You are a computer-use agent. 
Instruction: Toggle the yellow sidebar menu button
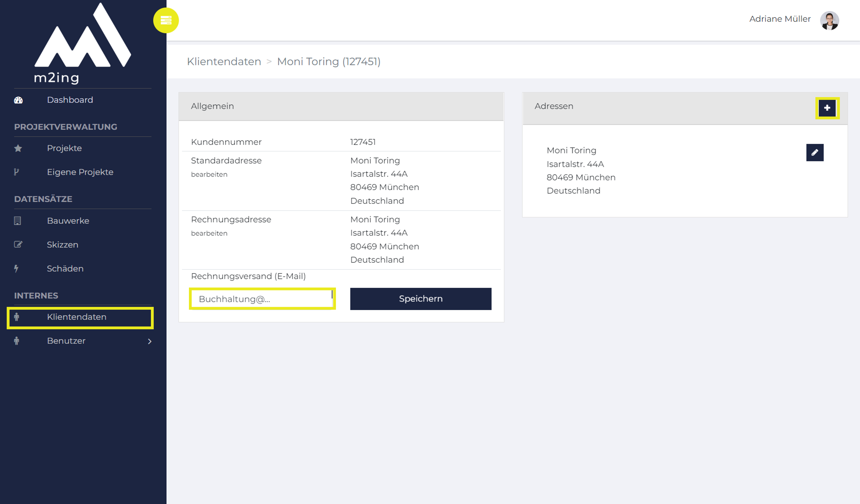coord(166,21)
